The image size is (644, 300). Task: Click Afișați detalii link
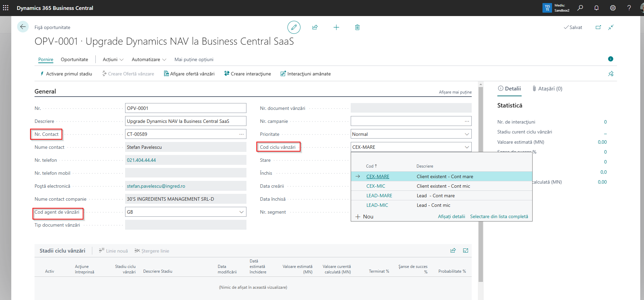452,217
